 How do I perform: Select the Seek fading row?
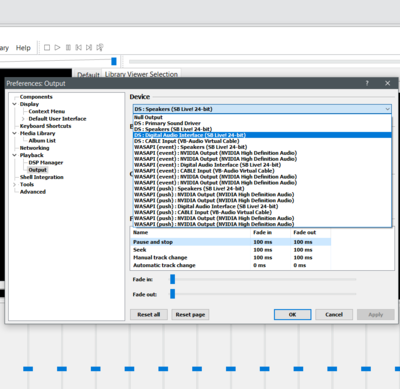pyautogui.click(x=230, y=250)
